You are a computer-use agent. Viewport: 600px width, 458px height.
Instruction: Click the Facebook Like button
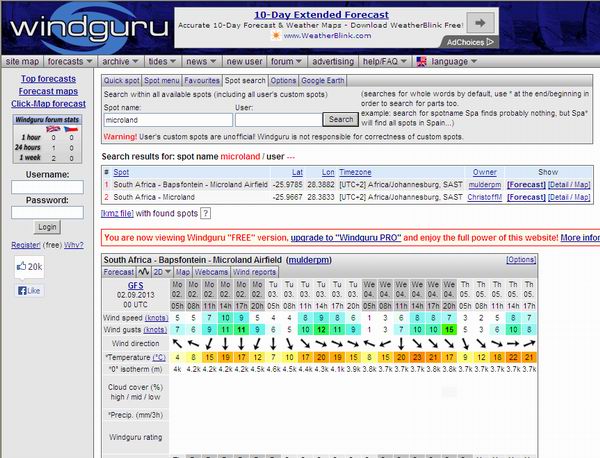point(29,290)
